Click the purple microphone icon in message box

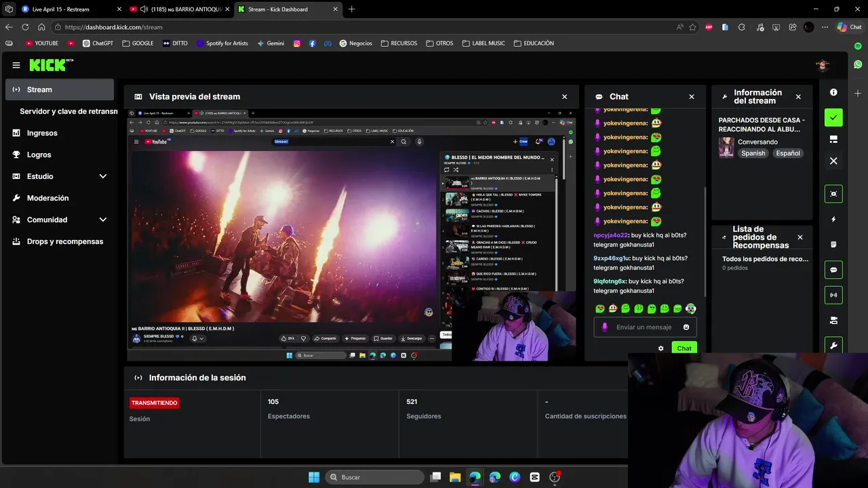604,327
